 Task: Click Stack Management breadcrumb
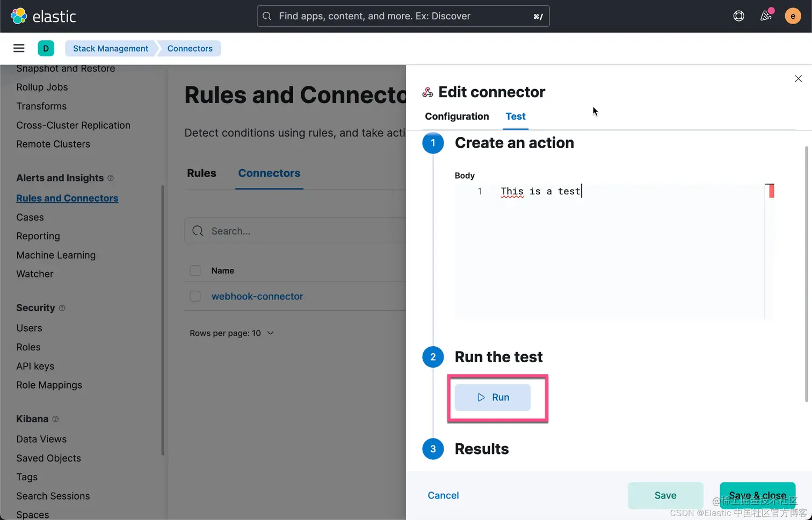(111, 48)
